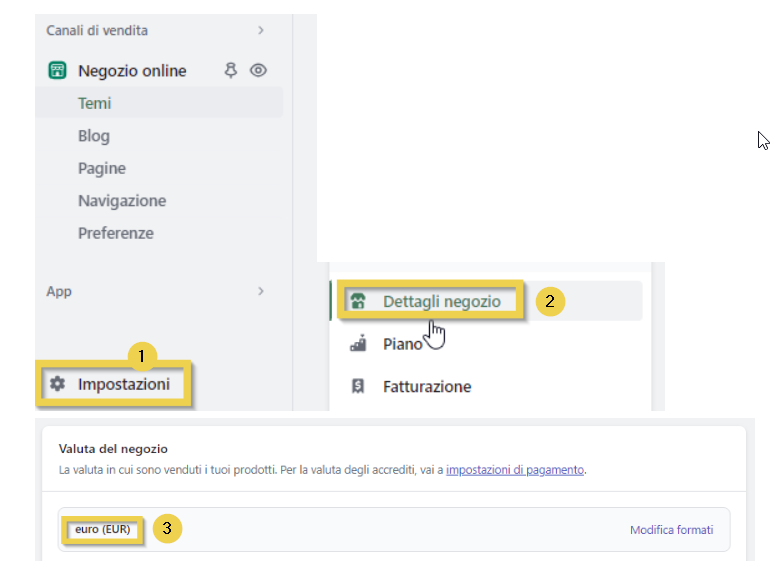
Task: Click the Piano plan icon
Action: click(359, 344)
